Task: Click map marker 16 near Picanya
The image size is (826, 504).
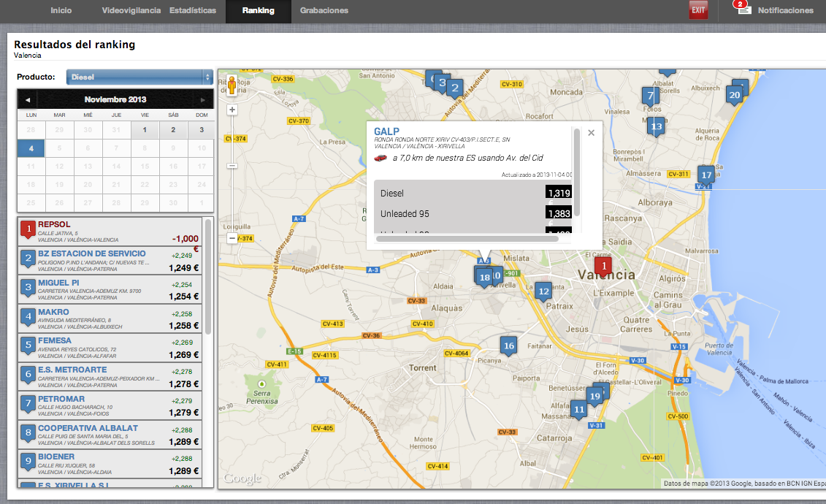Action: 509,346
